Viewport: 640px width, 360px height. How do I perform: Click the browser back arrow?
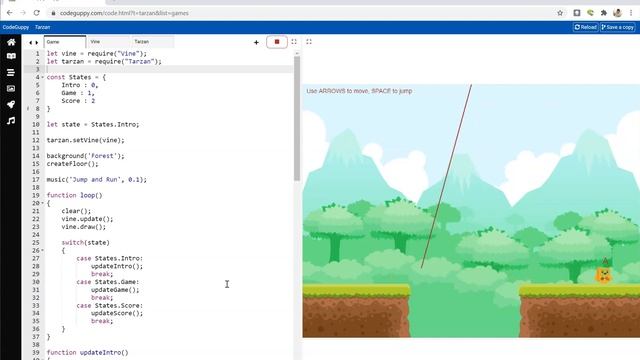[x=9, y=13]
